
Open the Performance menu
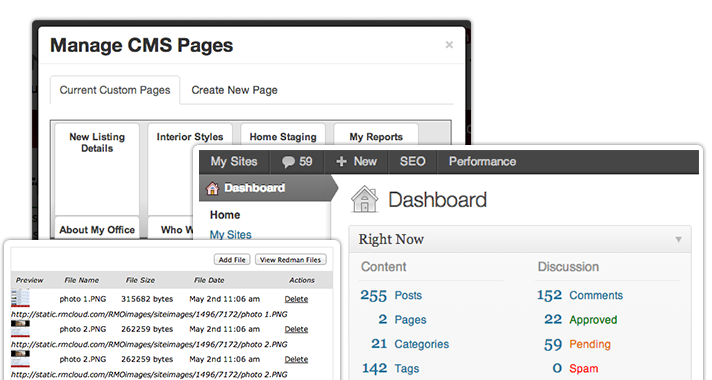[482, 162]
